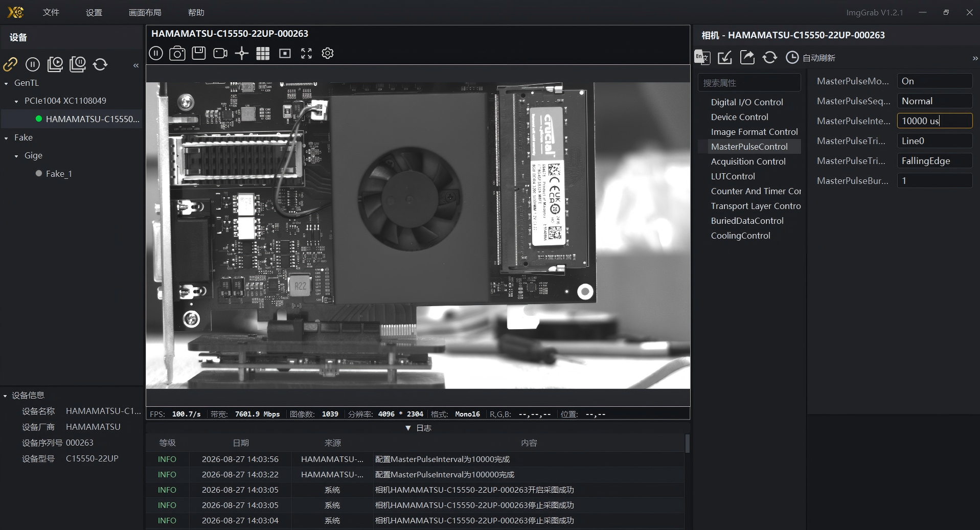Click MasterPulseBurst field showing 1
The height and width of the screenshot is (530, 980).
point(935,181)
